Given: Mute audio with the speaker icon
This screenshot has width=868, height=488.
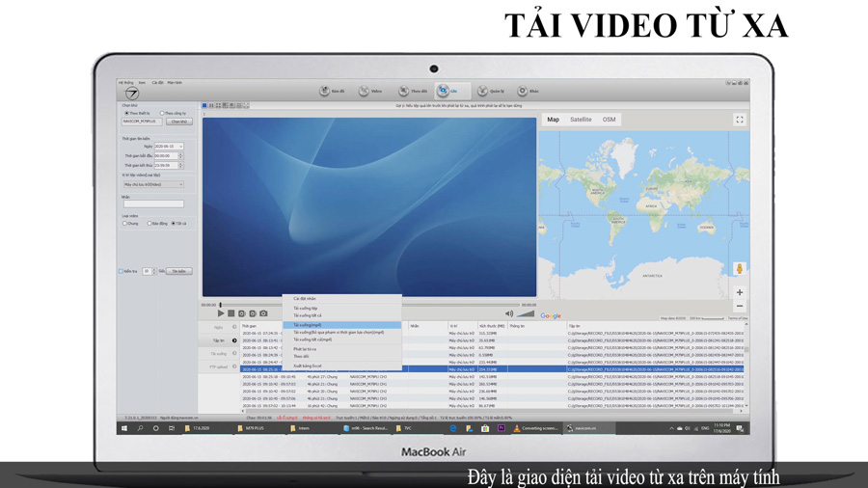Looking at the screenshot, I should (509, 313).
